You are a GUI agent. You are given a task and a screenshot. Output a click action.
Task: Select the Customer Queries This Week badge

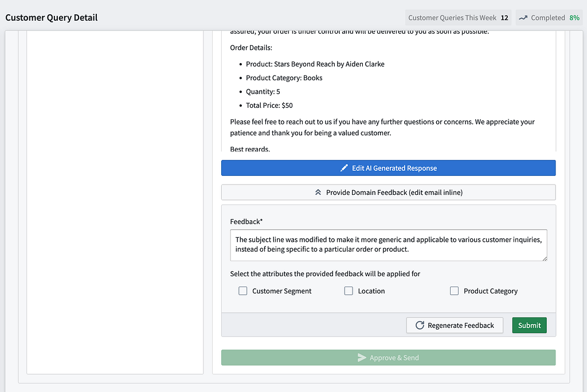[x=458, y=18]
